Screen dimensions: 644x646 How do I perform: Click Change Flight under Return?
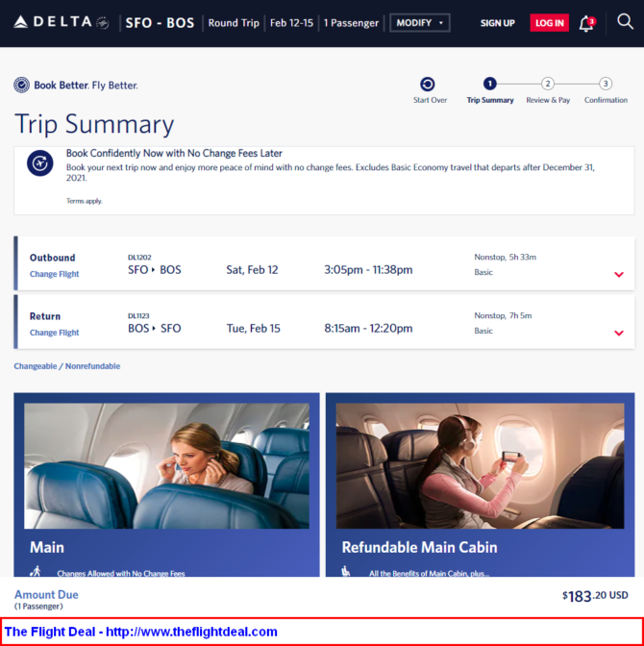(54, 333)
